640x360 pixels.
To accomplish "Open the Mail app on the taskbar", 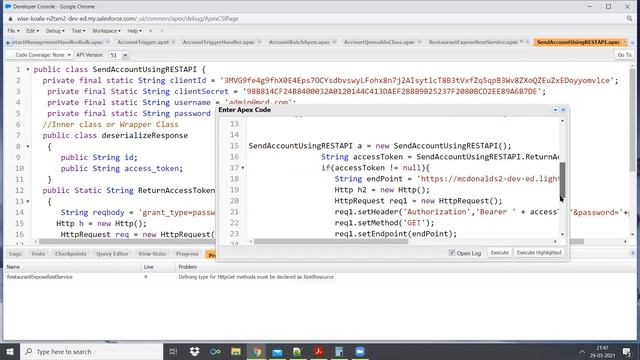I will (x=277, y=351).
